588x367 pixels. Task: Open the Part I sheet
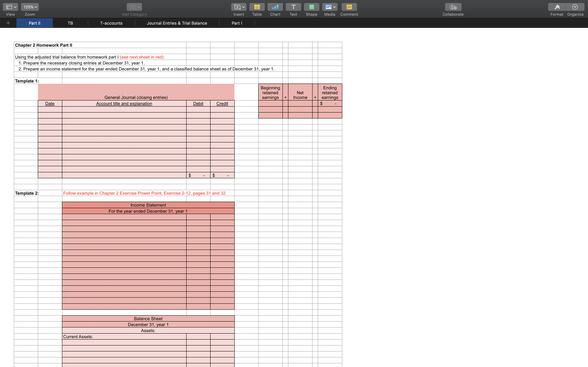(237, 23)
